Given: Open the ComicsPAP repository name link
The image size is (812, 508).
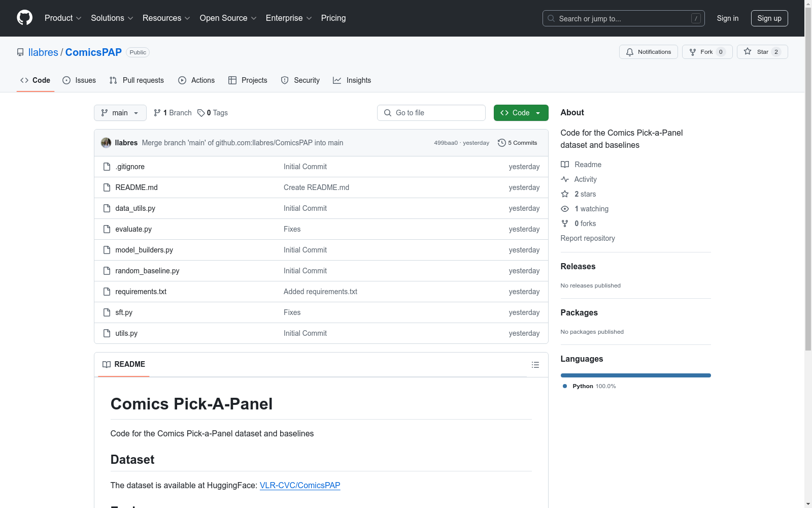Looking at the screenshot, I should [x=93, y=52].
